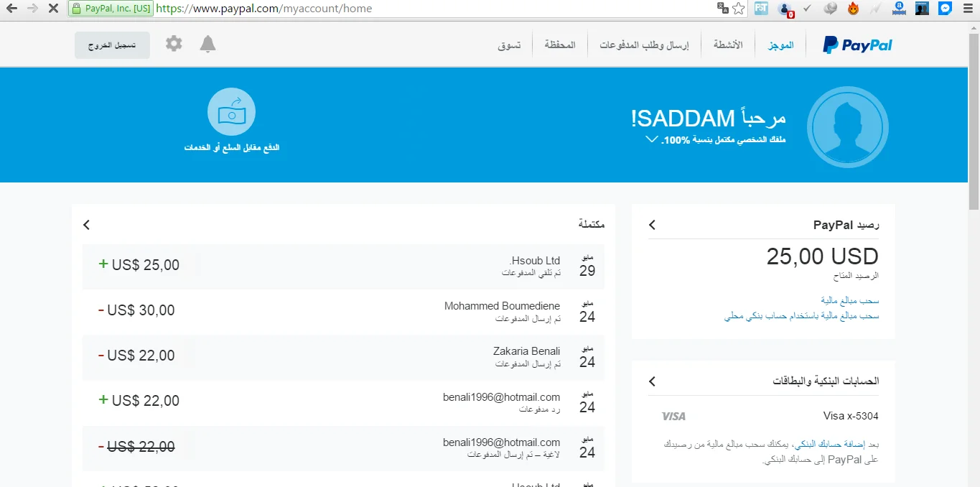The height and width of the screenshot is (487, 980).
Task: Open the Mohammed Boumediene US$ 30,00 transaction
Action: point(343,311)
